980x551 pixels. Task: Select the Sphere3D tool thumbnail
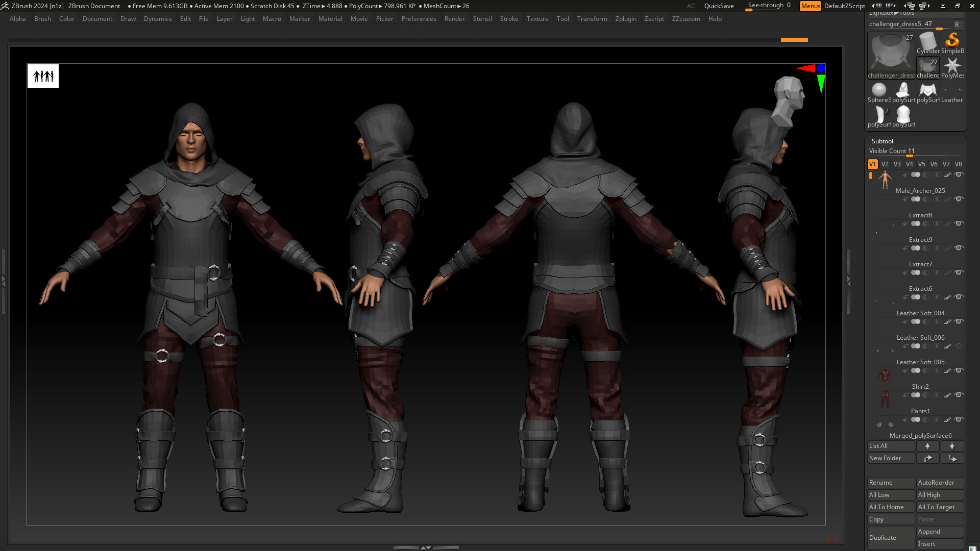879,90
